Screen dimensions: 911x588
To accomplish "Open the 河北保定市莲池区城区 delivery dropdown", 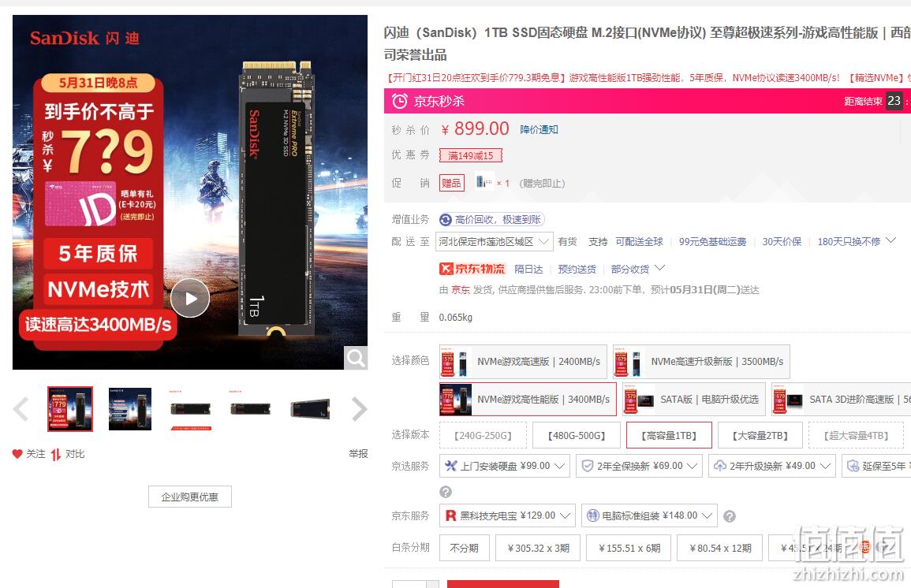I will tap(494, 241).
